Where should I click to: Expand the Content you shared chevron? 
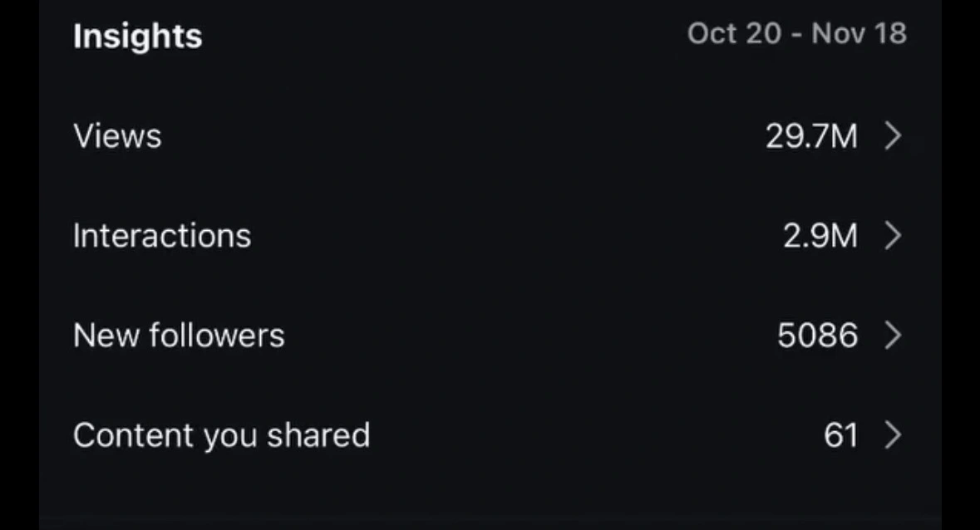point(893,435)
